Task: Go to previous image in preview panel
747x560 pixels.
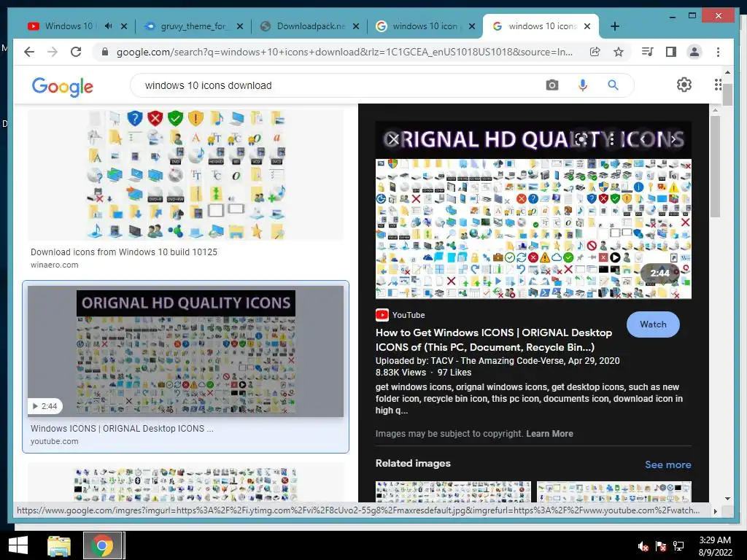Action: [x=643, y=139]
